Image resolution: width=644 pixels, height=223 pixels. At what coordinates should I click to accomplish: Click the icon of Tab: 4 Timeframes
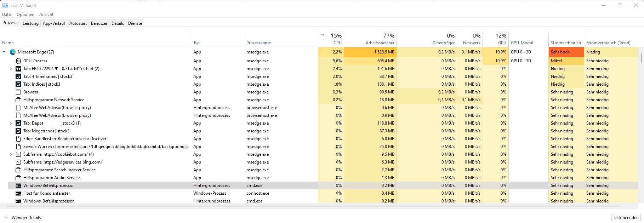click(x=18, y=76)
